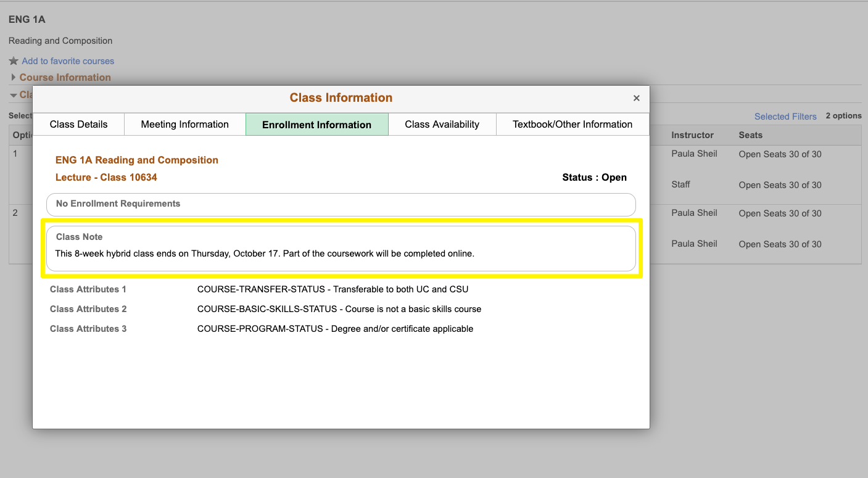Viewport: 868px width, 478px height.
Task: Select the Enrollment Information tab
Action: [x=316, y=125]
